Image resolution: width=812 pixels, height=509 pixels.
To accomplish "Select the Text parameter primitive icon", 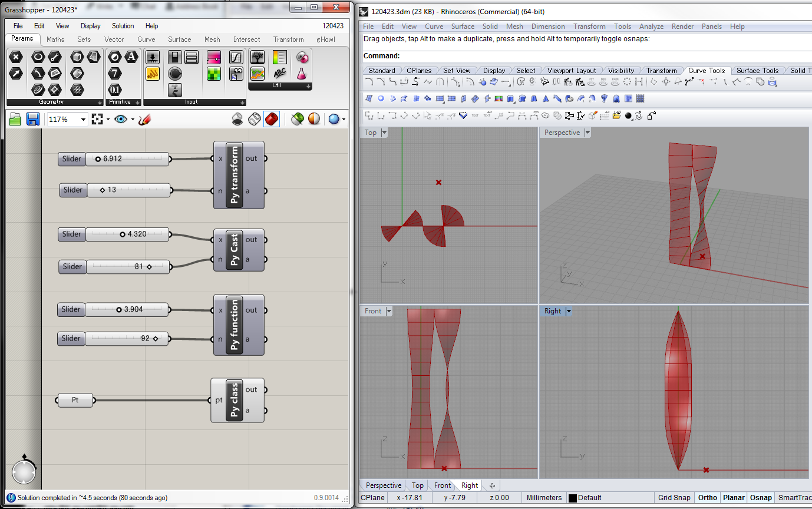I will click(131, 57).
